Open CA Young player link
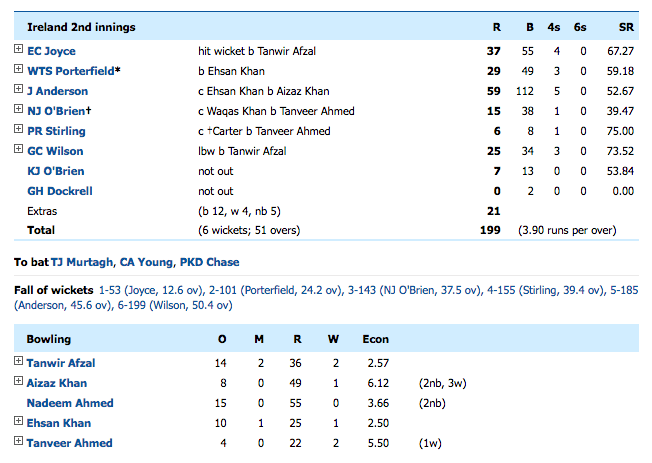 [146, 263]
